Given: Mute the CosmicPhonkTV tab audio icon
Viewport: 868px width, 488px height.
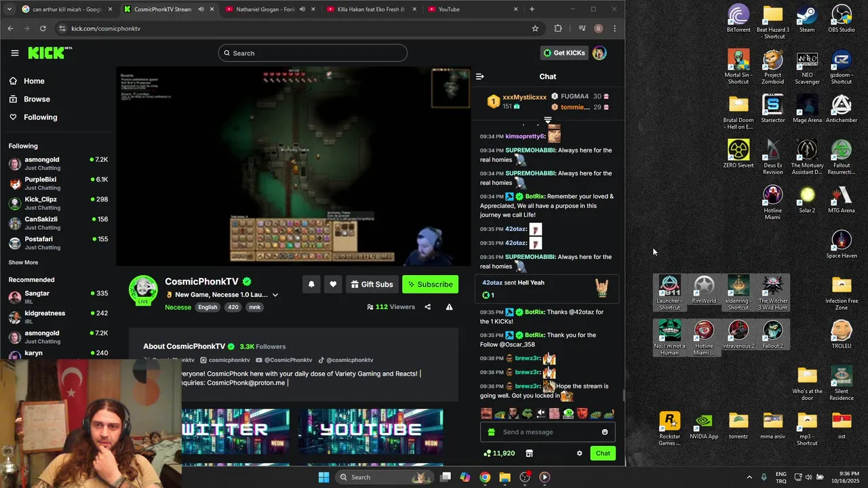Looking at the screenshot, I should [x=201, y=9].
